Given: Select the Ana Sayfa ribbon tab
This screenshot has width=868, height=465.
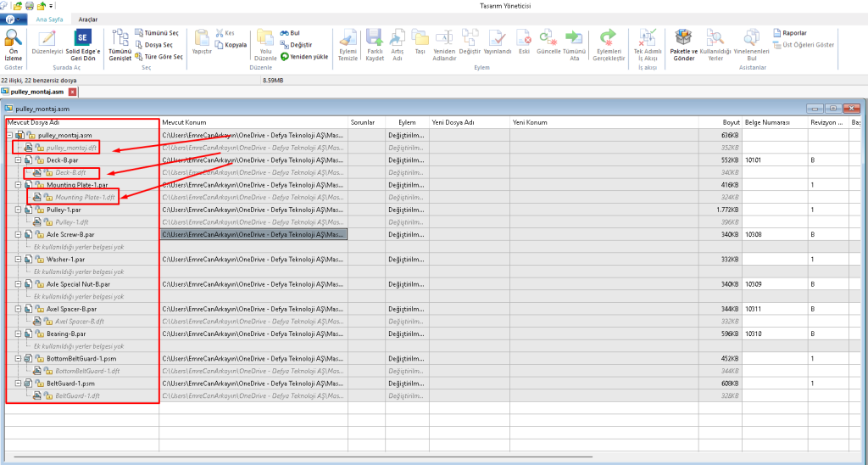Looking at the screenshot, I should click(x=51, y=19).
